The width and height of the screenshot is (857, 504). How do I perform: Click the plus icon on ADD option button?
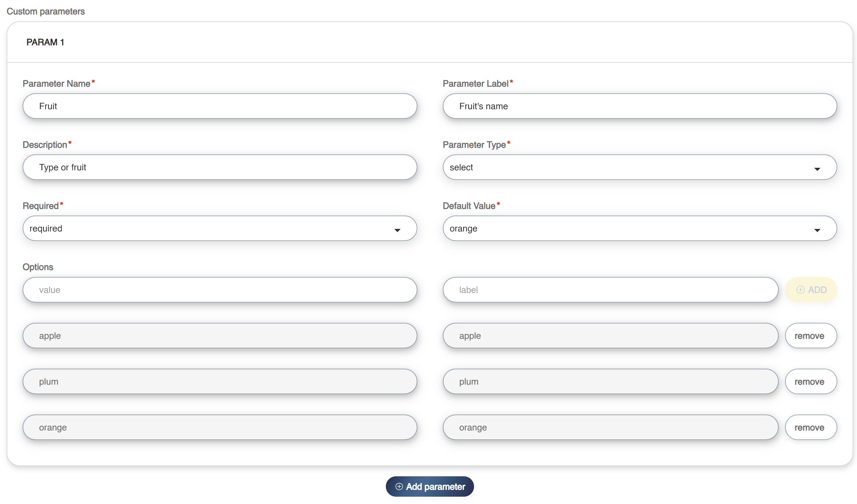800,290
